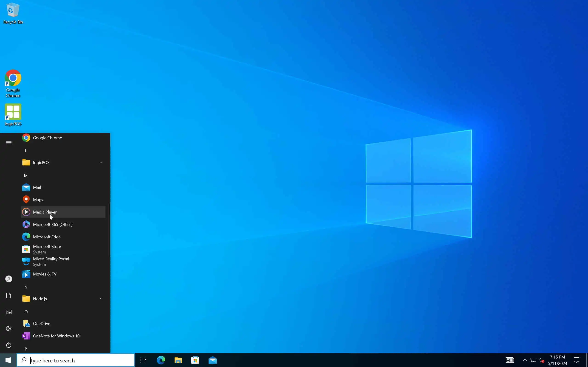The height and width of the screenshot is (367, 588).
Task: Launch Microsoft 365 (Office) app
Action: [x=53, y=224]
